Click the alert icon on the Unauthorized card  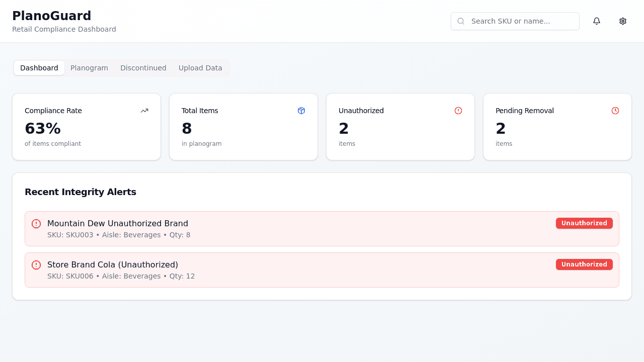458,111
